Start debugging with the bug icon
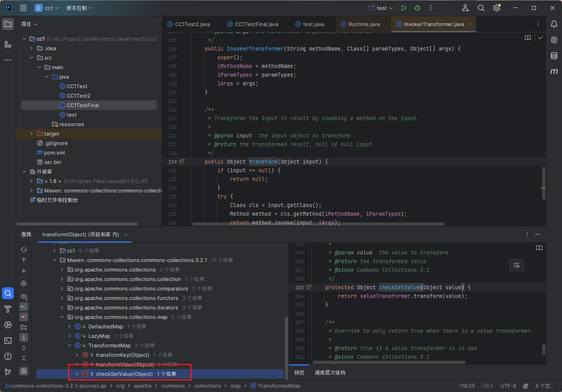This screenshot has height=392, width=562. point(417,8)
